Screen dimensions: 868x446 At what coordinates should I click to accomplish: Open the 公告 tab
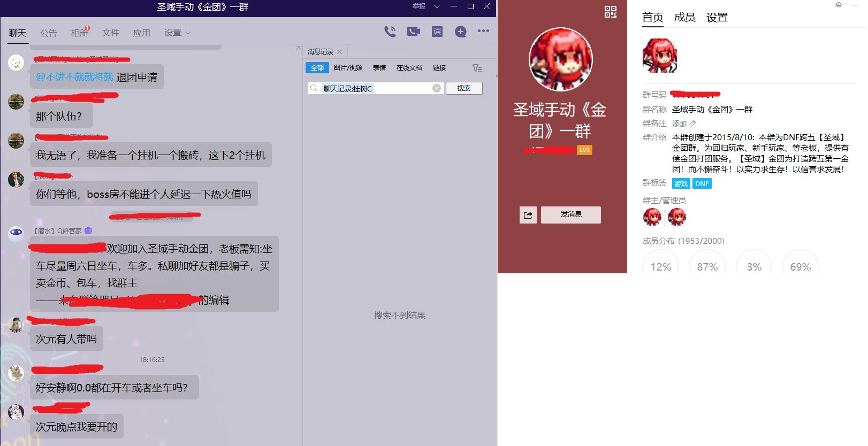[49, 33]
